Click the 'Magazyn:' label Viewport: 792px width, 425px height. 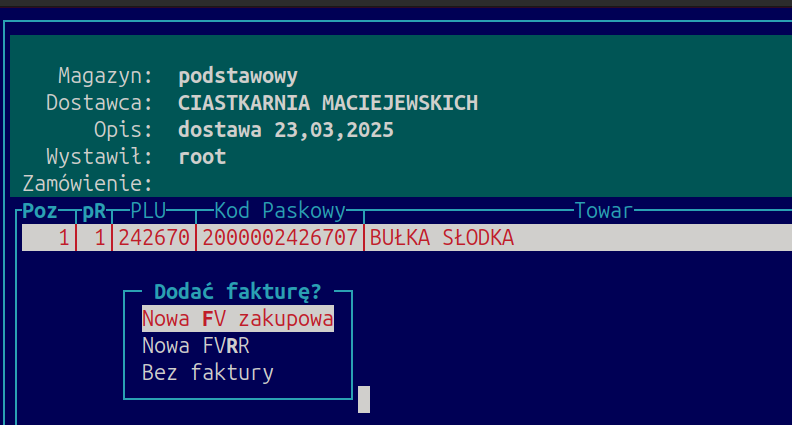tap(106, 76)
